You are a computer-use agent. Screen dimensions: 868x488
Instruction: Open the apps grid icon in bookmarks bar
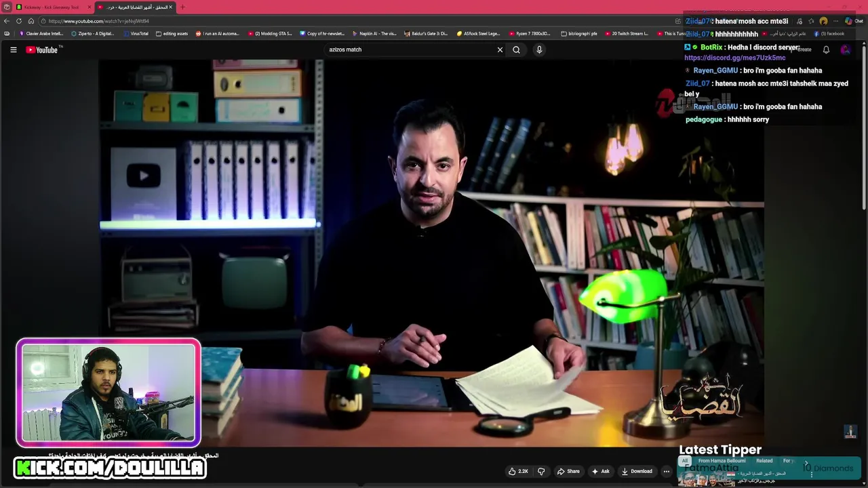pos(7,33)
